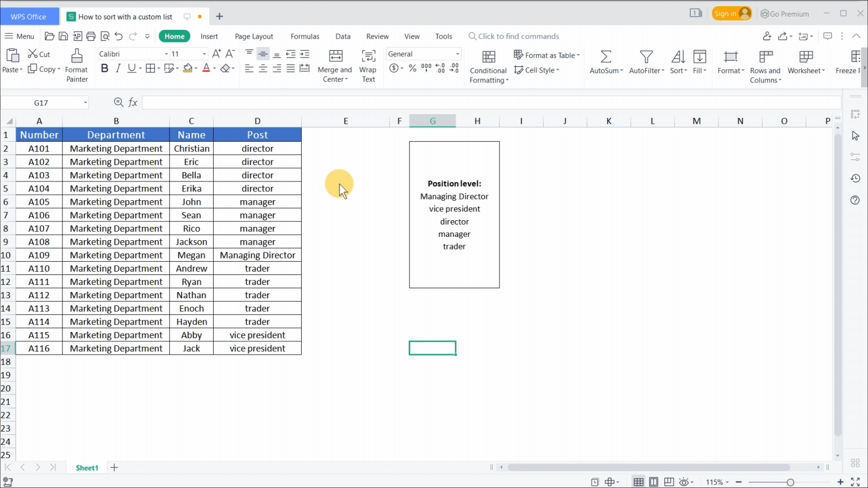Open the font size dropdown
Screen dimensions: 868x488
(x=204, y=54)
